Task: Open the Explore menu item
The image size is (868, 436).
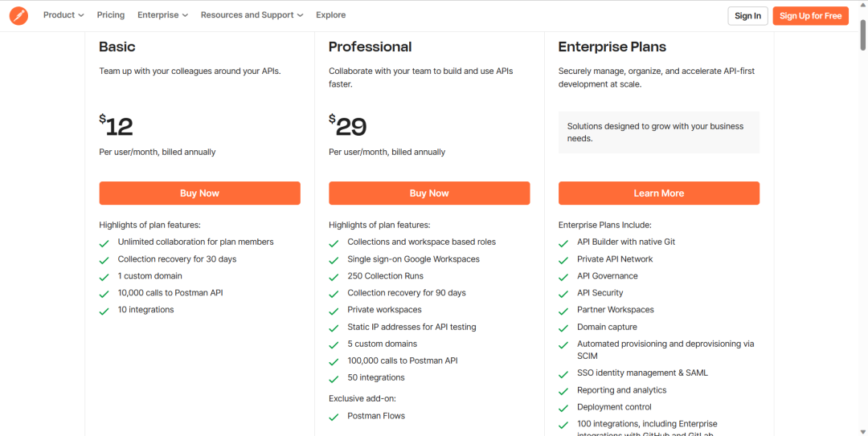Action: [x=330, y=15]
